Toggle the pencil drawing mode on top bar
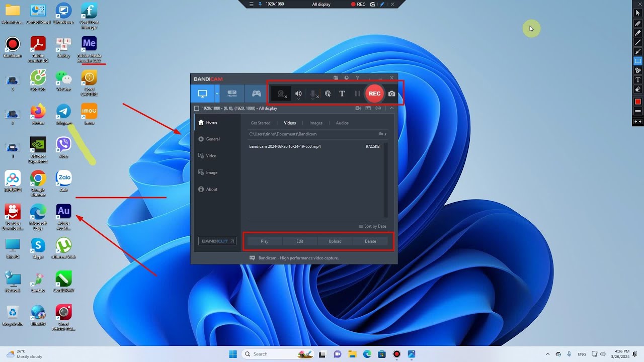The height and width of the screenshot is (362, 644). pos(382,4)
